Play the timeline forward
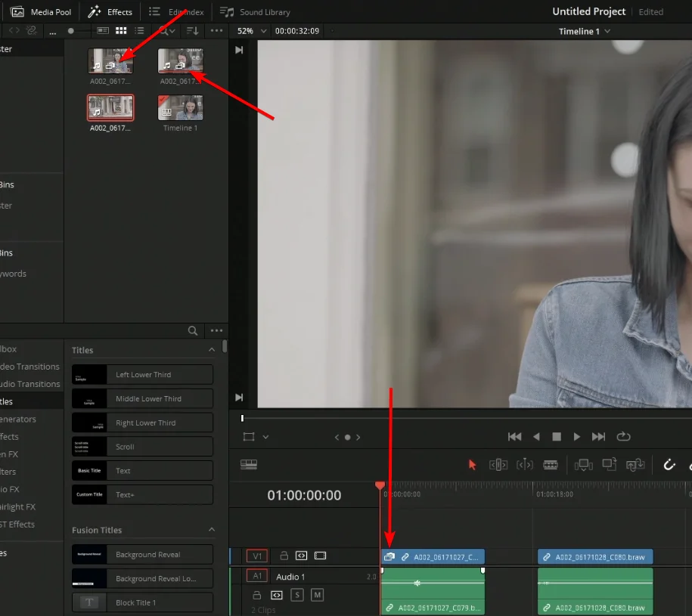Viewport: 692px width, 616px height. pyautogui.click(x=577, y=437)
